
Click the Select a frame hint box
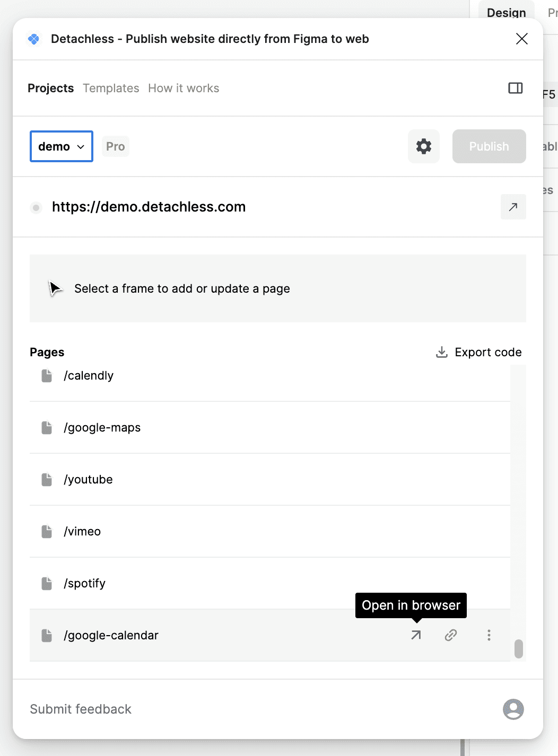(x=278, y=288)
